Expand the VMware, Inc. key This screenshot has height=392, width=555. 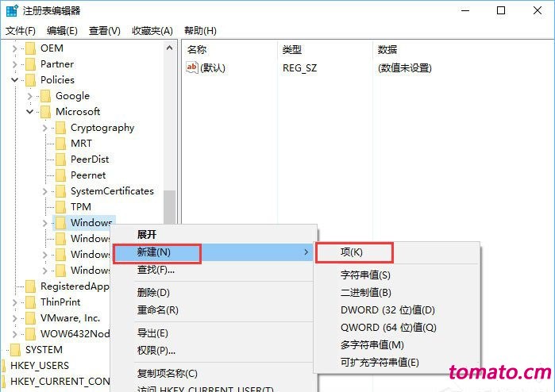pyautogui.click(x=14, y=318)
